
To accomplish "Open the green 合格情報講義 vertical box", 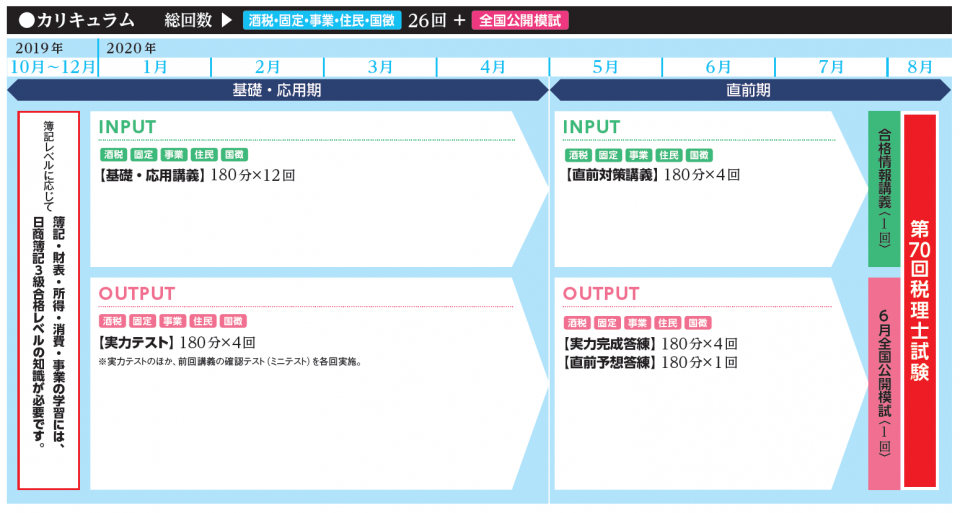I will [884, 189].
